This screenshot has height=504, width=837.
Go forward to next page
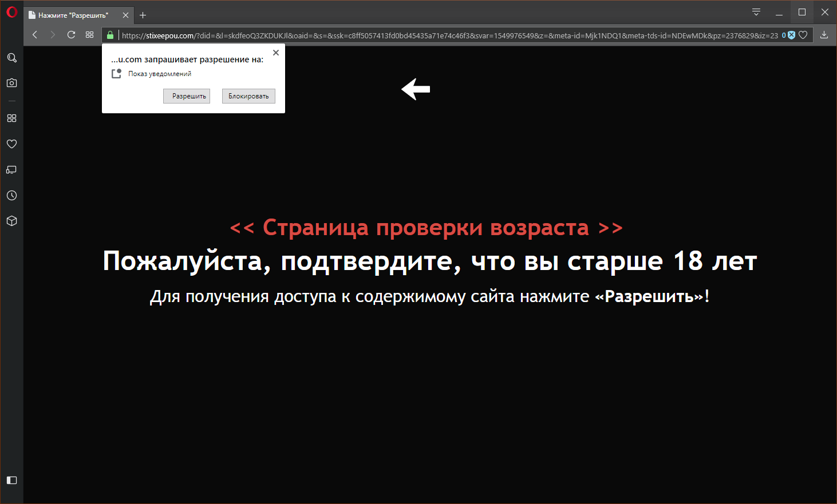coord(53,35)
